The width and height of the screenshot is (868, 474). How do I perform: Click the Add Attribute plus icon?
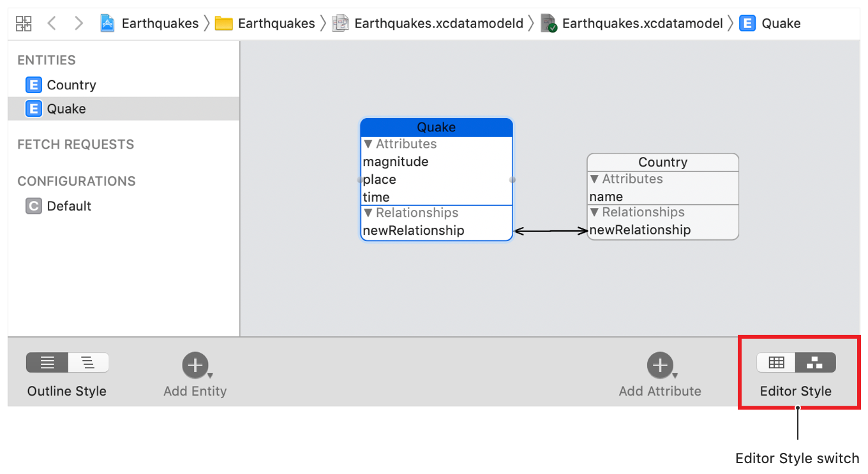(x=660, y=365)
